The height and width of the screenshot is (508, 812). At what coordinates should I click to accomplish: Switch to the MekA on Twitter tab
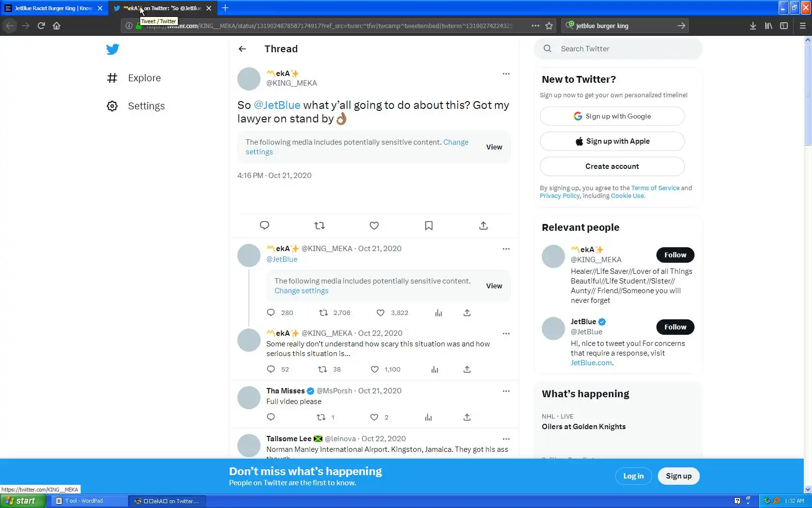coord(163,8)
